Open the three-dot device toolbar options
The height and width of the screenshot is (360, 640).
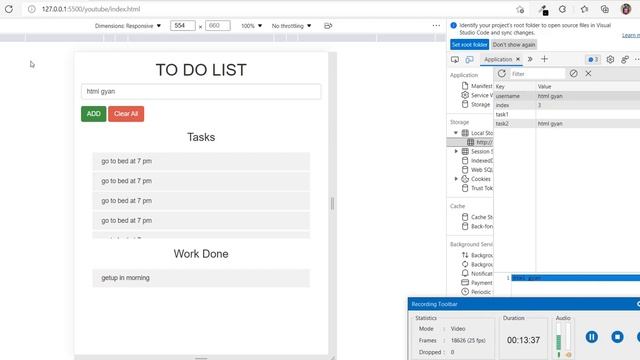coord(436,26)
